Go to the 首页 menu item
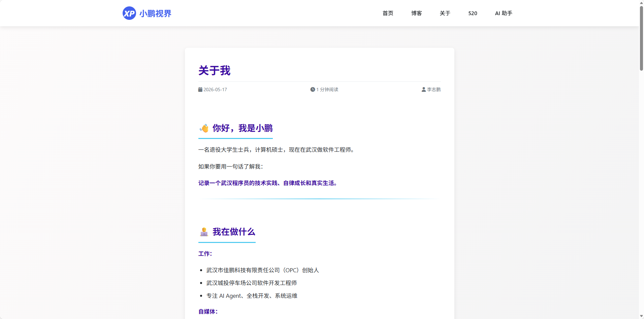Image resolution: width=644 pixels, height=319 pixels. coord(388,13)
